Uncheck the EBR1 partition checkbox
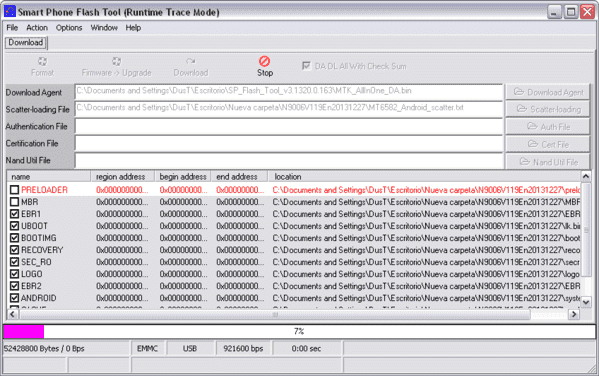Image resolution: width=599 pixels, height=376 pixels. pyautogui.click(x=14, y=214)
